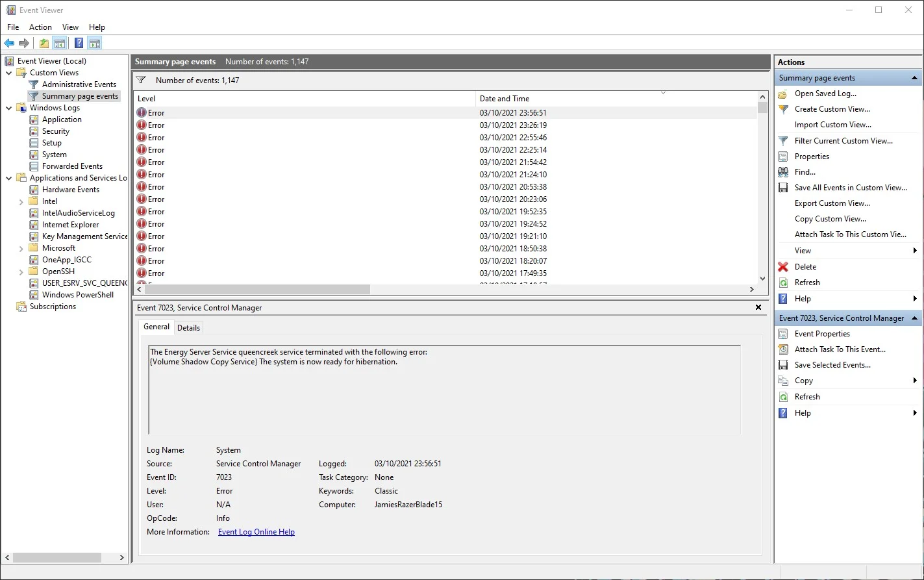The height and width of the screenshot is (580, 924).
Task: Click the Back arrow in the toolbar
Action: (9, 44)
